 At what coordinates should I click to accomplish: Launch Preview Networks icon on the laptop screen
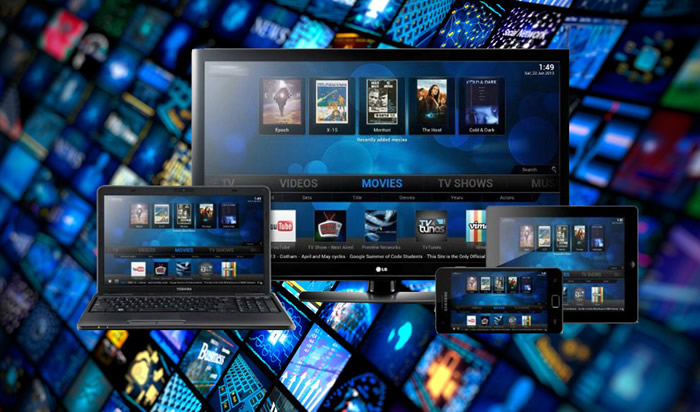tap(183, 269)
